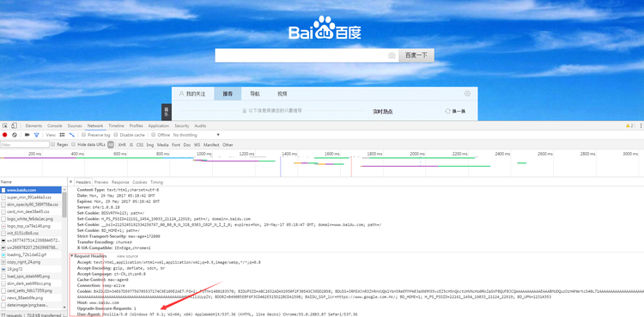Open the Elements panel tab
Viewport: 644px width, 317px height.
click(33, 125)
